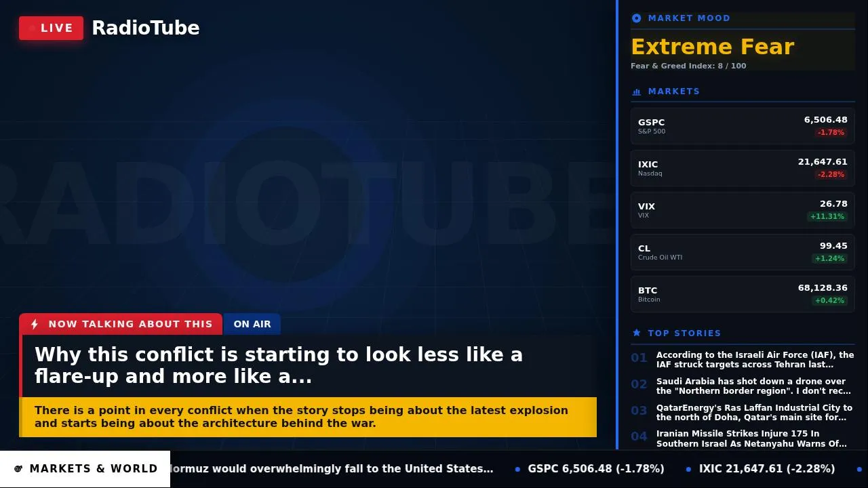Image resolution: width=868 pixels, height=488 pixels.
Task: Select the NOW TALKING ABOUT THIS tab
Action: click(x=121, y=324)
